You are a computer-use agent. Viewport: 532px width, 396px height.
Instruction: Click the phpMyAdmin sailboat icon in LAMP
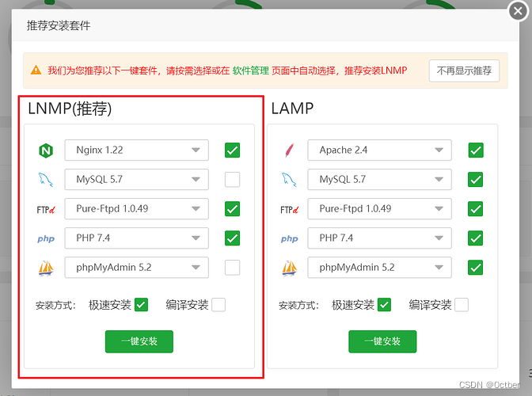(x=289, y=268)
